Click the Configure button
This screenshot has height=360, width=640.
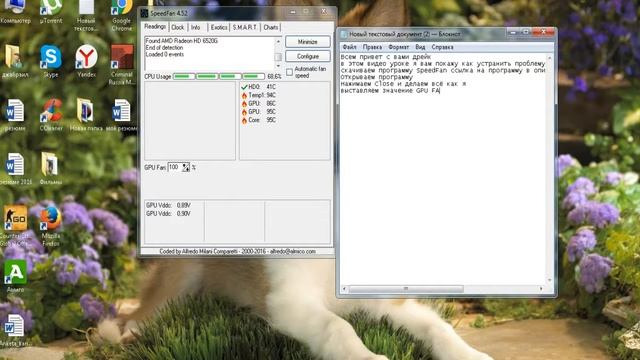308,56
